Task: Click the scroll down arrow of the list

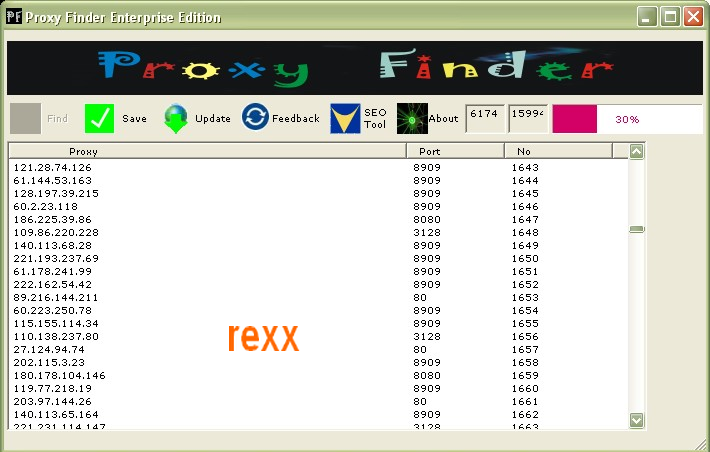Action: point(637,420)
